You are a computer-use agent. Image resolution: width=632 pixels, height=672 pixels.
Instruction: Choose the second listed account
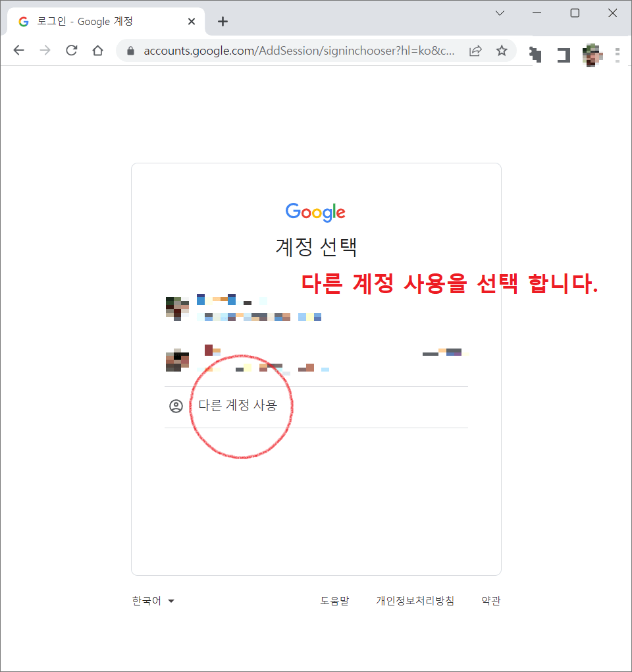316,358
